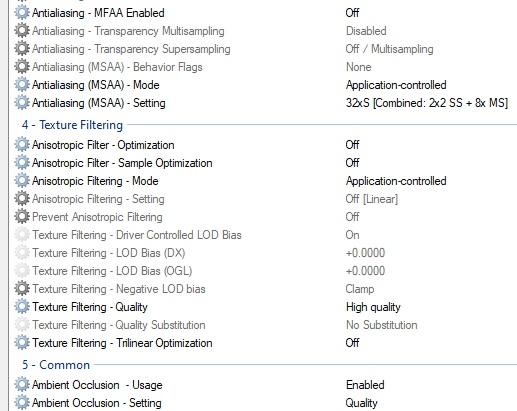This screenshot has height=411, width=517.
Task: Click gear icon next to Prevent Anisotropic Filtering
Action: pyautogui.click(x=22, y=217)
